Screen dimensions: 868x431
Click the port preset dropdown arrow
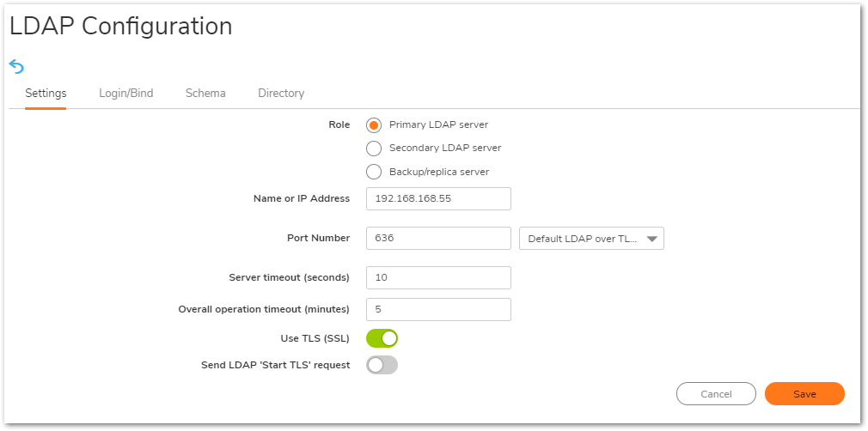(652, 239)
